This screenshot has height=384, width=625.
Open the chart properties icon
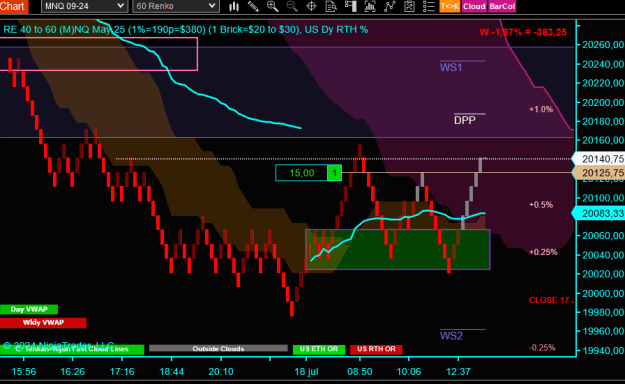click(409, 6)
